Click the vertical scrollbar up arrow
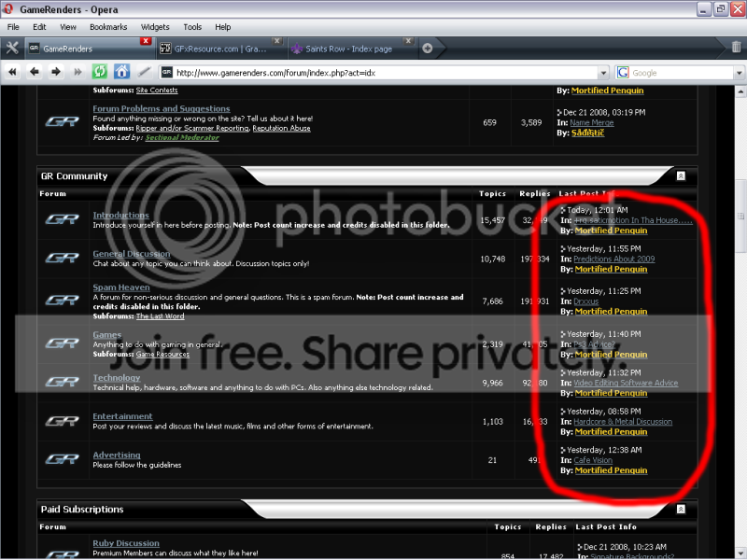747x560 pixels. pos(740,91)
